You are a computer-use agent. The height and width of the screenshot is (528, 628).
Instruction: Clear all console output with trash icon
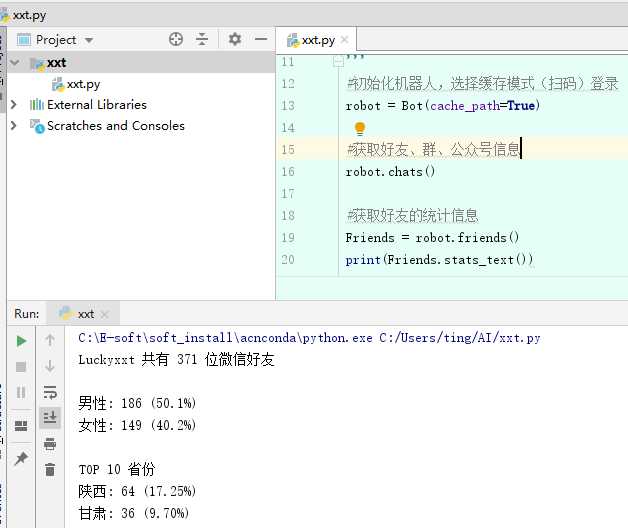[x=50, y=469]
